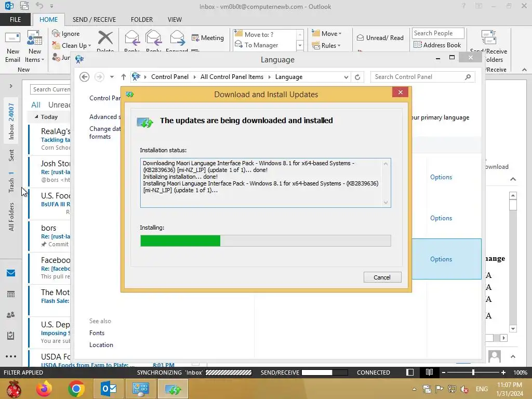Open the Location link under See also
Image resolution: width=532 pixels, height=399 pixels.
pyautogui.click(x=101, y=345)
